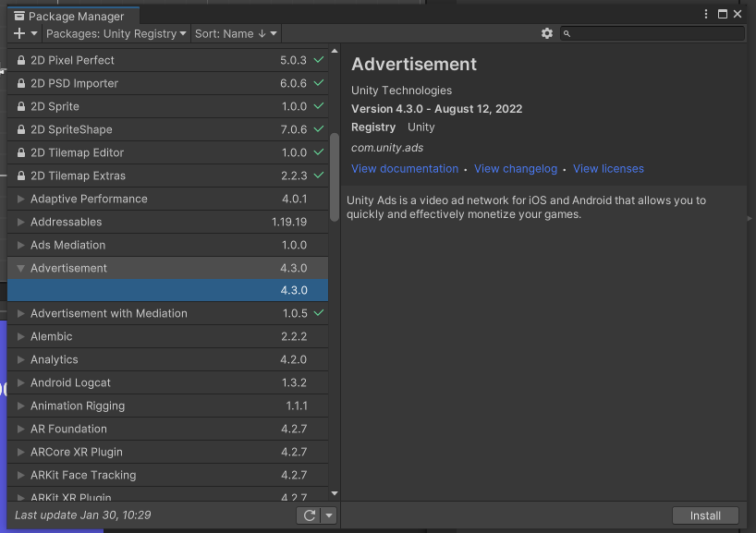The height and width of the screenshot is (533, 756).
Task: Open the View changelog link
Action: tap(516, 169)
